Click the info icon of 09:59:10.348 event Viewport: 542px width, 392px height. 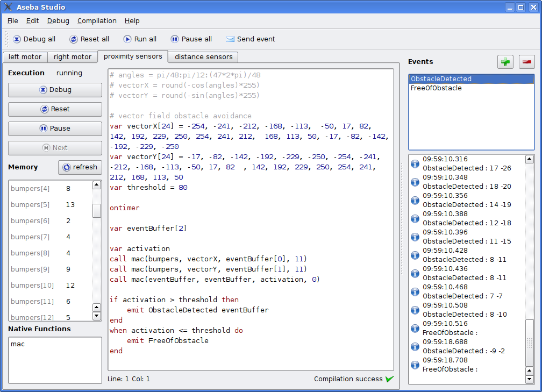pyautogui.click(x=415, y=182)
